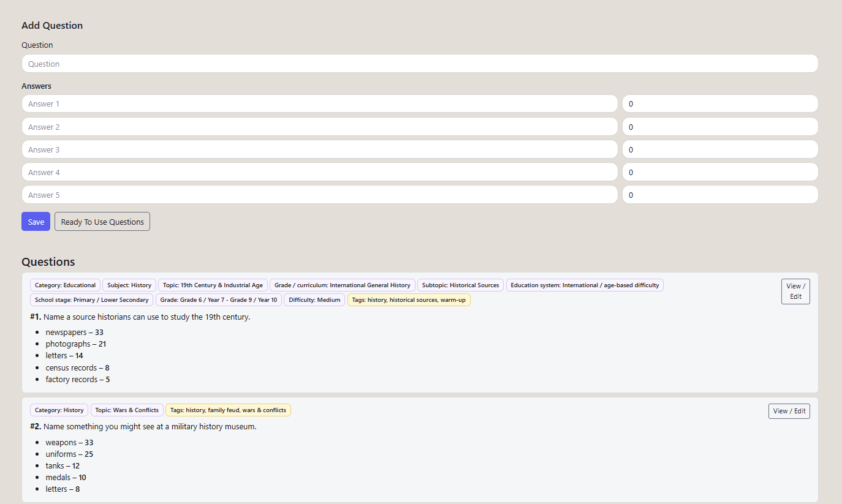This screenshot has height=504, width=842.
Task: Select the Subtopic: Historical Sources tag
Action: [x=461, y=285]
